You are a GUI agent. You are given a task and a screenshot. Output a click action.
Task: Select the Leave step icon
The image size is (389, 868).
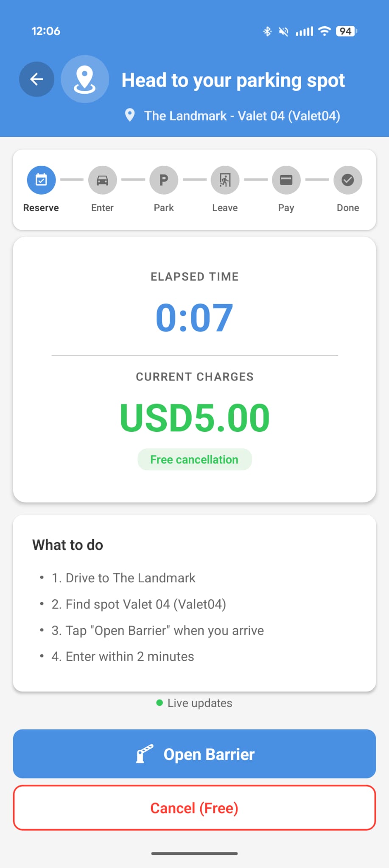tap(225, 180)
